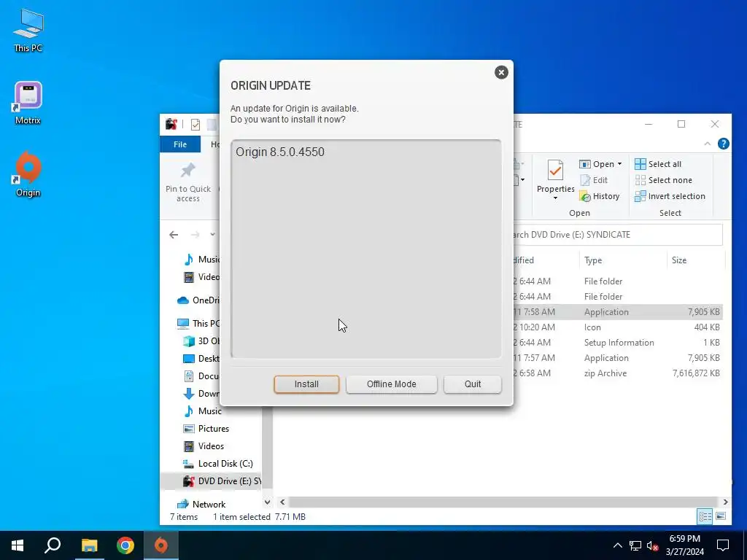Open network status tray icon

(635, 545)
